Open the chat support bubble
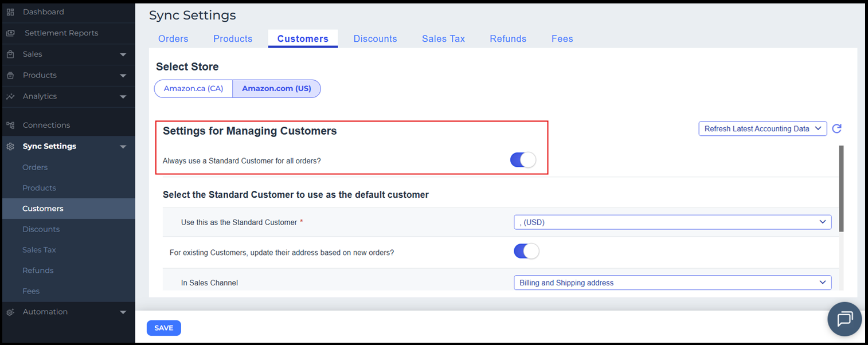The width and height of the screenshot is (868, 345). pos(844,319)
